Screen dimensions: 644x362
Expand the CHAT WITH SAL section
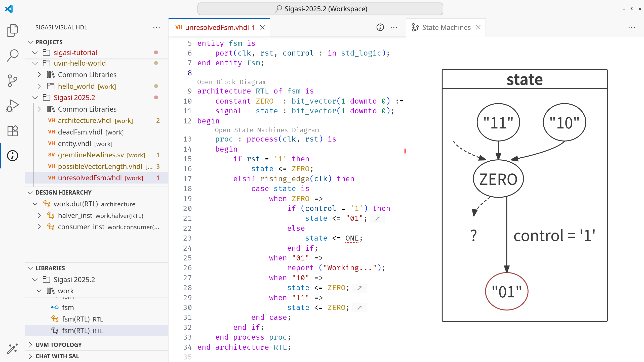(x=30, y=356)
